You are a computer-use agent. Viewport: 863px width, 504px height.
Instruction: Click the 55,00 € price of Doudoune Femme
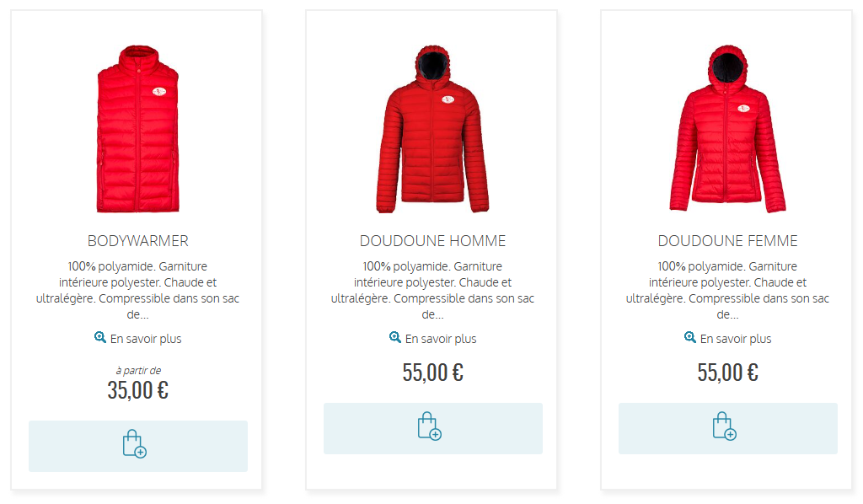(x=728, y=373)
